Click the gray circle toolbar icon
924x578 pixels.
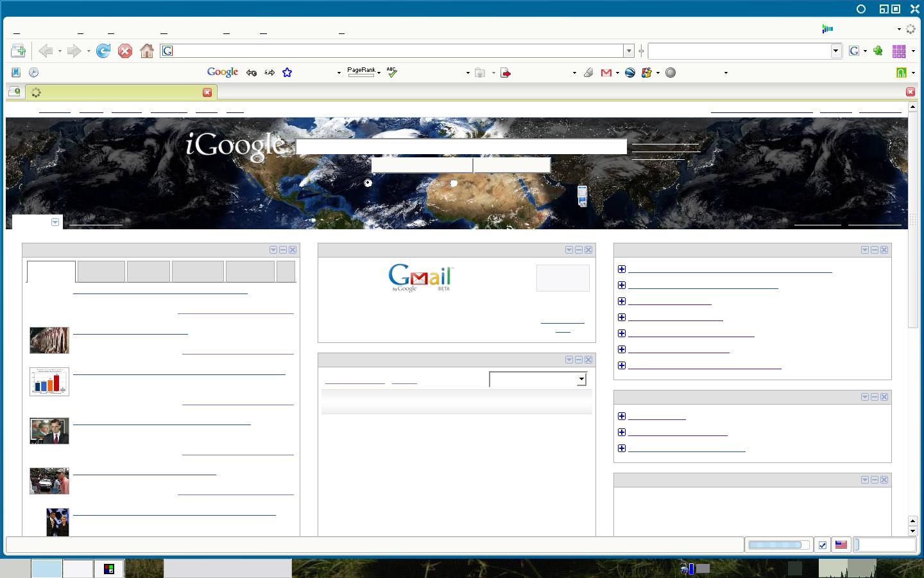pyautogui.click(x=671, y=73)
